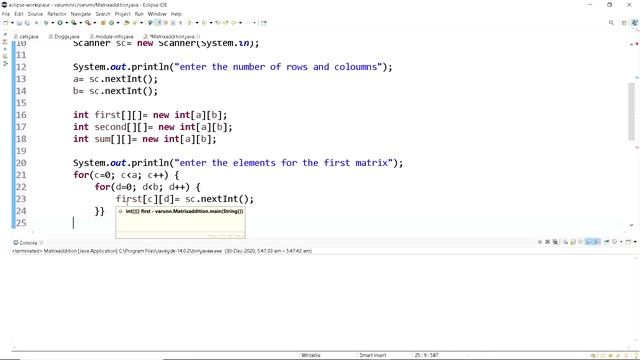Click the terminated Matrixaddition console status line
Viewport: 640px width, 360px height.
pyautogui.click(x=162, y=251)
